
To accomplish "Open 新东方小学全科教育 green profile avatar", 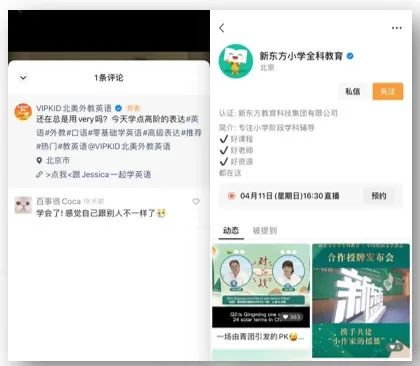I will [x=236, y=61].
